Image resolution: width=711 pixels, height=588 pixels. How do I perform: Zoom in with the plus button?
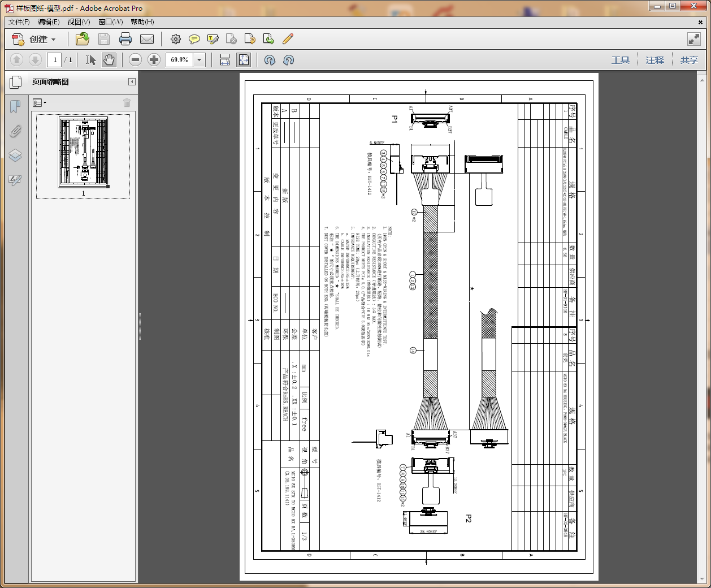click(x=154, y=60)
